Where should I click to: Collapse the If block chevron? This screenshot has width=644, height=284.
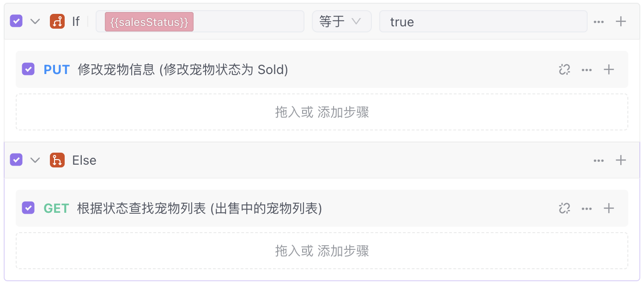click(x=35, y=22)
